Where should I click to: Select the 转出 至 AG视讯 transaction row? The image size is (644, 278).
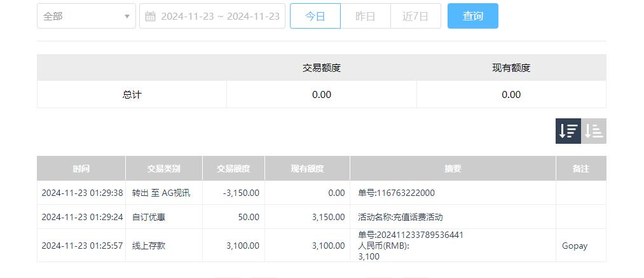pos(161,193)
